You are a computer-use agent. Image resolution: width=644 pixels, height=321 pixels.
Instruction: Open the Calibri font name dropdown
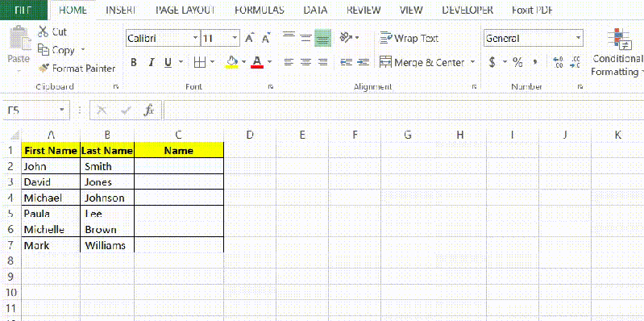pyautogui.click(x=196, y=38)
